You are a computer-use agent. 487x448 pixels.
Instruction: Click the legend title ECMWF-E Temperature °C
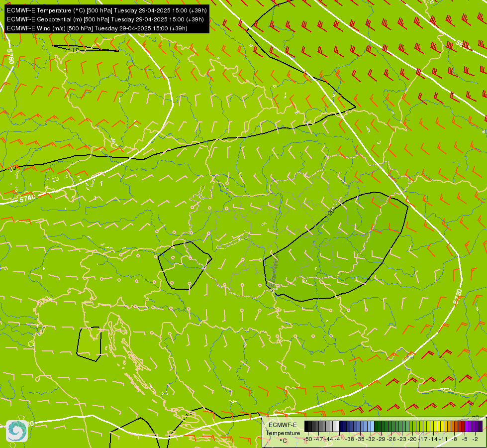tap(283, 433)
